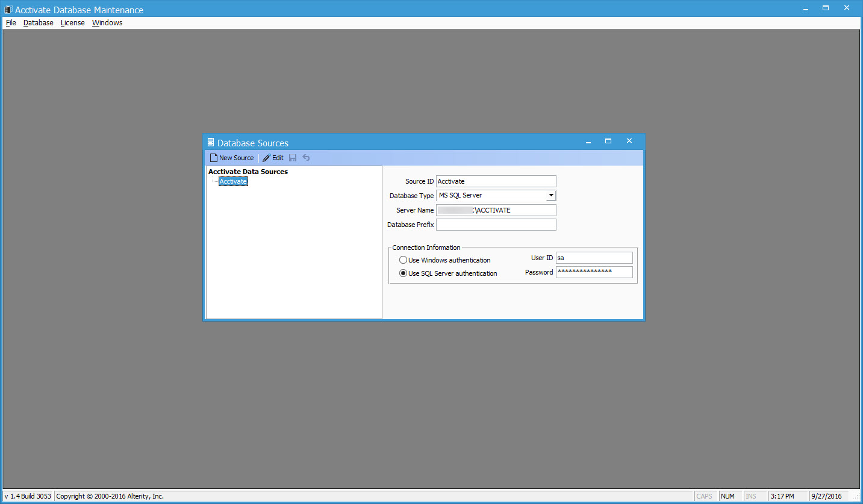The width and height of the screenshot is (863, 504).
Task: Maximize the Database Sources window
Action: [608, 141]
